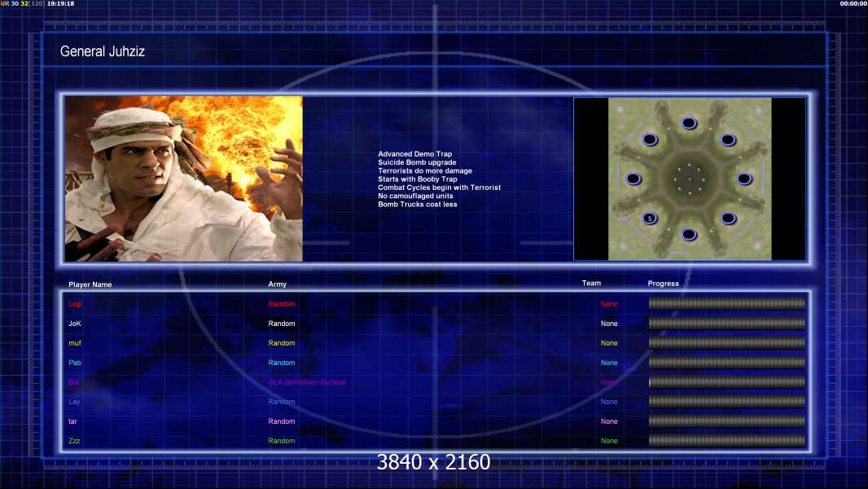868x489 pixels.
Task: Click Pab's 'None' team value
Action: [609, 363]
